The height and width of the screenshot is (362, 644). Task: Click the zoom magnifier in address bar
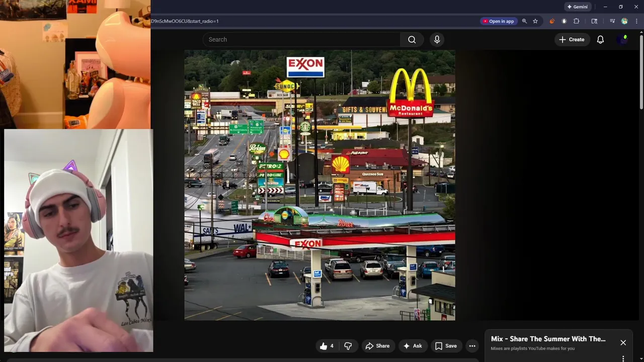[524, 21]
